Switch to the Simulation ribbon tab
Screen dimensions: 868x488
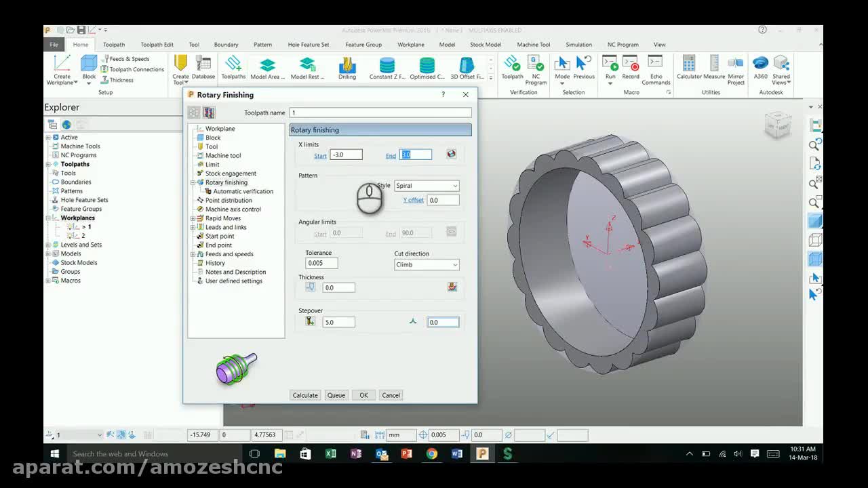[578, 45]
